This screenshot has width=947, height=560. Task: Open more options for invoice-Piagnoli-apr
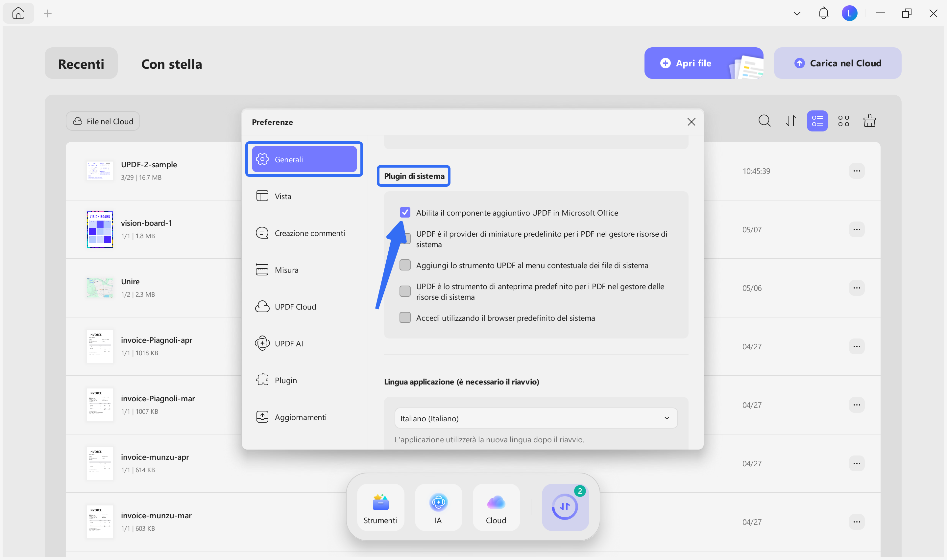point(857,346)
